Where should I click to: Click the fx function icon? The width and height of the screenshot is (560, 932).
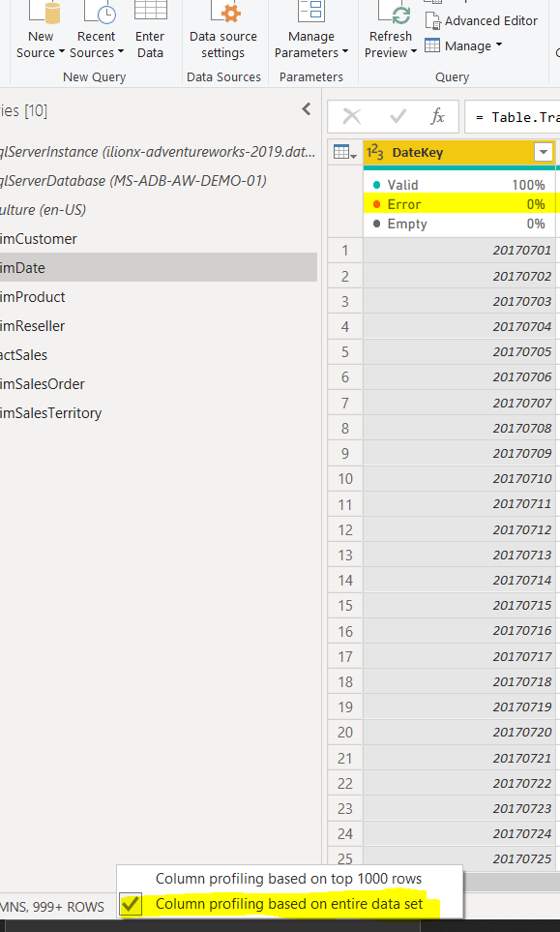(438, 116)
